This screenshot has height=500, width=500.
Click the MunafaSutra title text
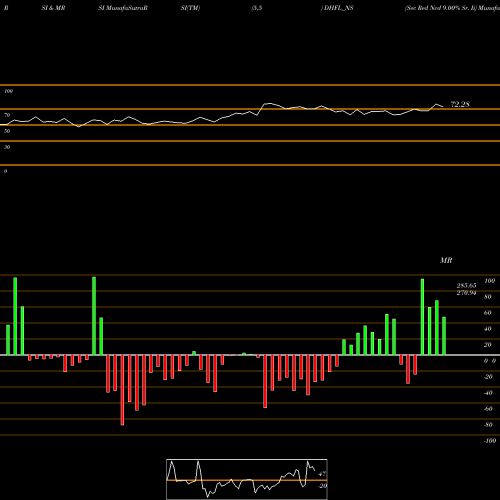127,8
